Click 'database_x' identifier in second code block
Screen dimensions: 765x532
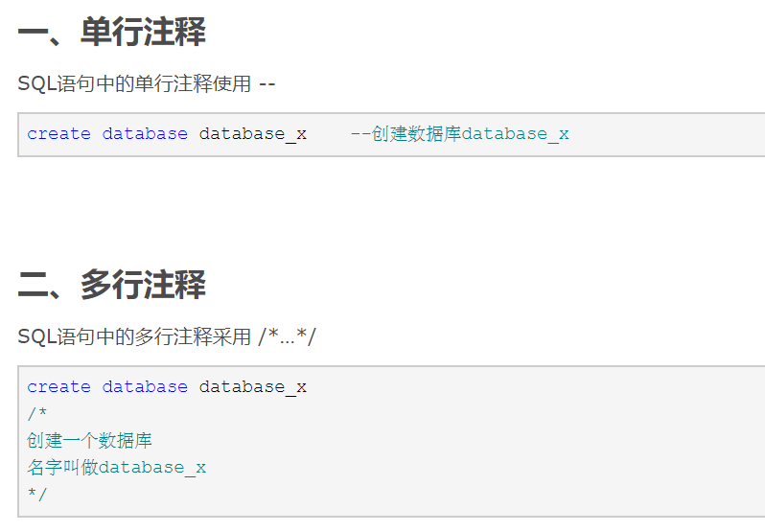253,387
